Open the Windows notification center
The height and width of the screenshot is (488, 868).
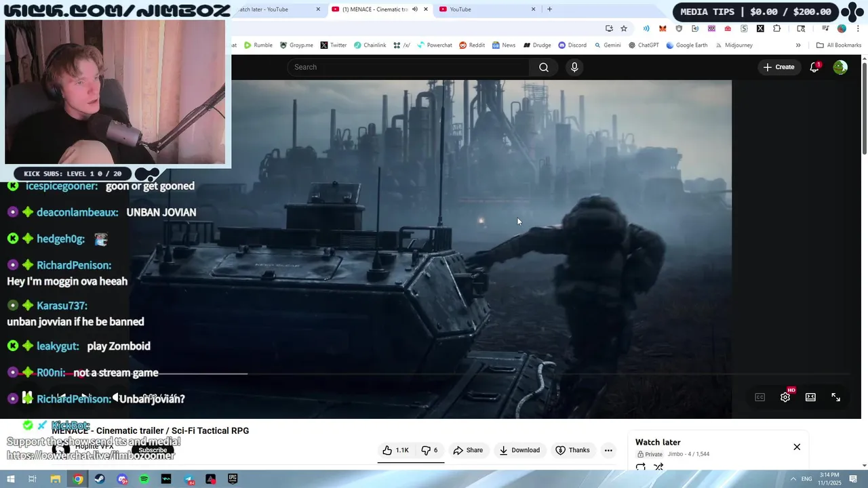click(853, 479)
